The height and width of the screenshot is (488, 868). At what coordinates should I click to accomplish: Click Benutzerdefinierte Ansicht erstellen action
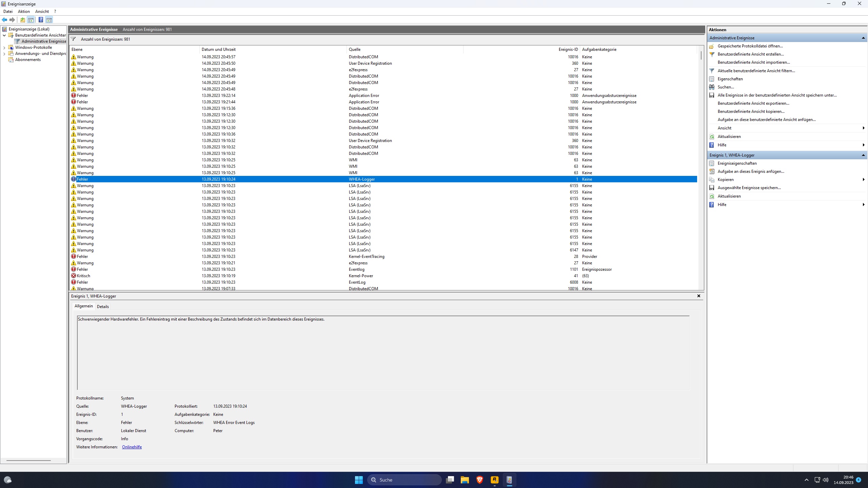[750, 54]
